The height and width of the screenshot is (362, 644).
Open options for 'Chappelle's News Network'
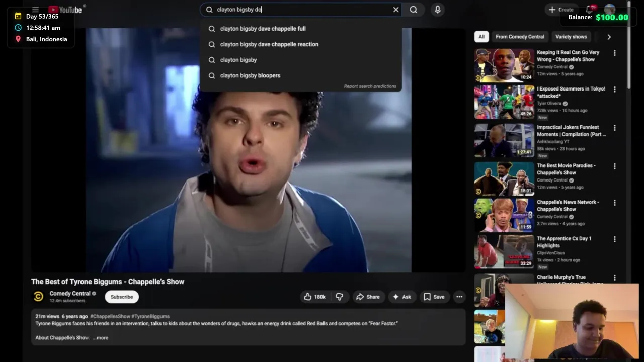[614, 203]
